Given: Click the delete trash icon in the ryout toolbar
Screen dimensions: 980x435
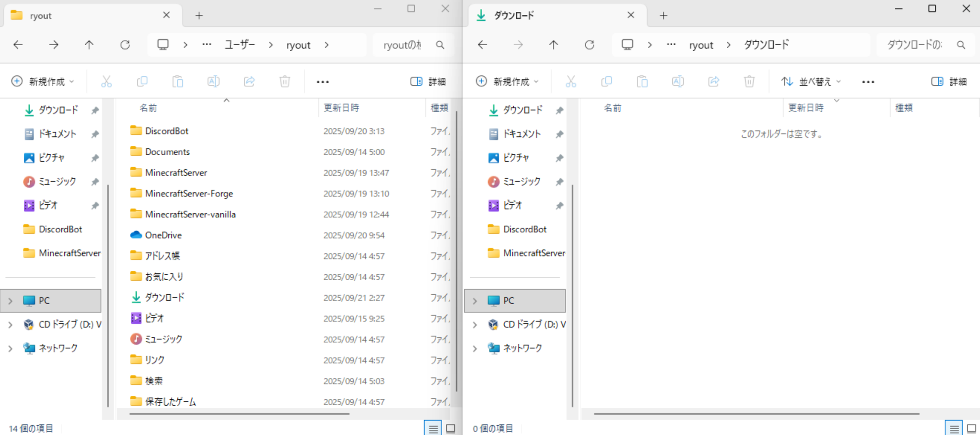Looking at the screenshot, I should (x=285, y=81).
